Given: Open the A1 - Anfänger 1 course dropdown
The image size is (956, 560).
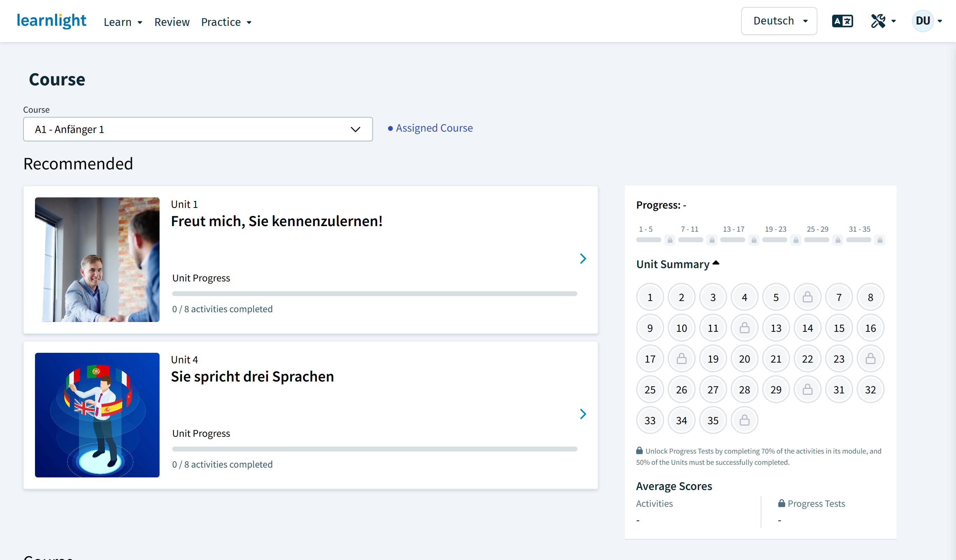Looking at the screenshot, I should 198,129.
